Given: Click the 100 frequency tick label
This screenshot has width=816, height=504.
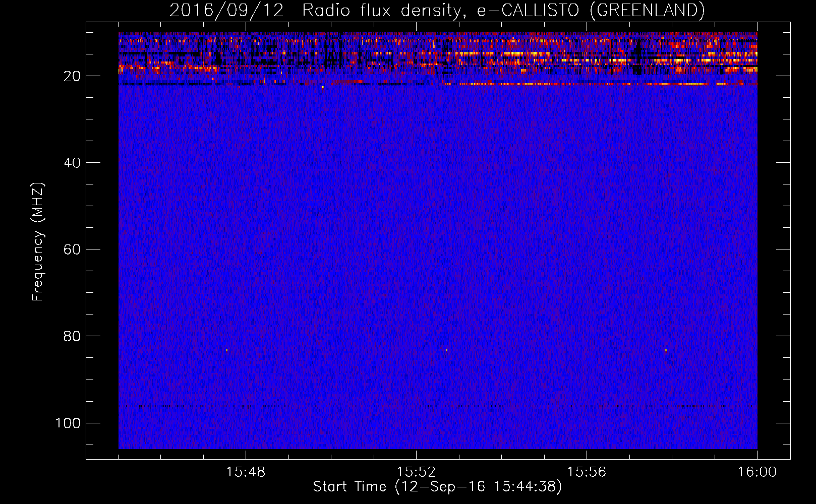Looking at the screenshot, I should pos(68,423).
